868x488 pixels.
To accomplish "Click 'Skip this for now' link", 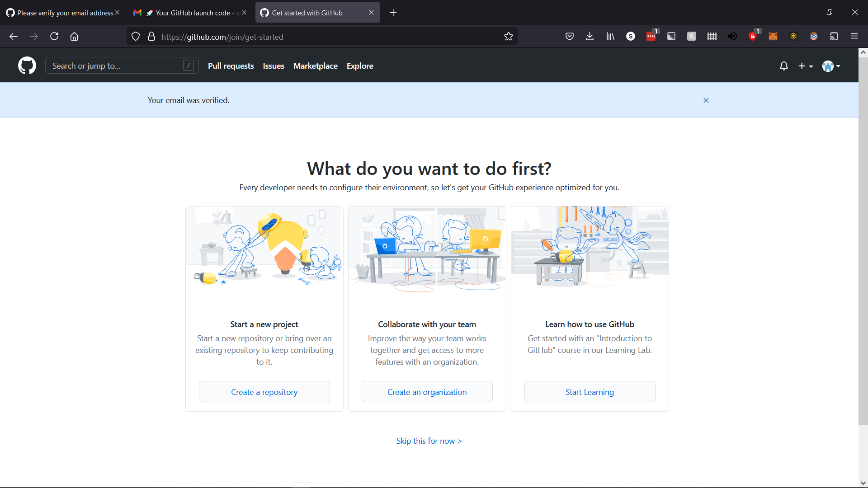I will [x=429, y=441].
